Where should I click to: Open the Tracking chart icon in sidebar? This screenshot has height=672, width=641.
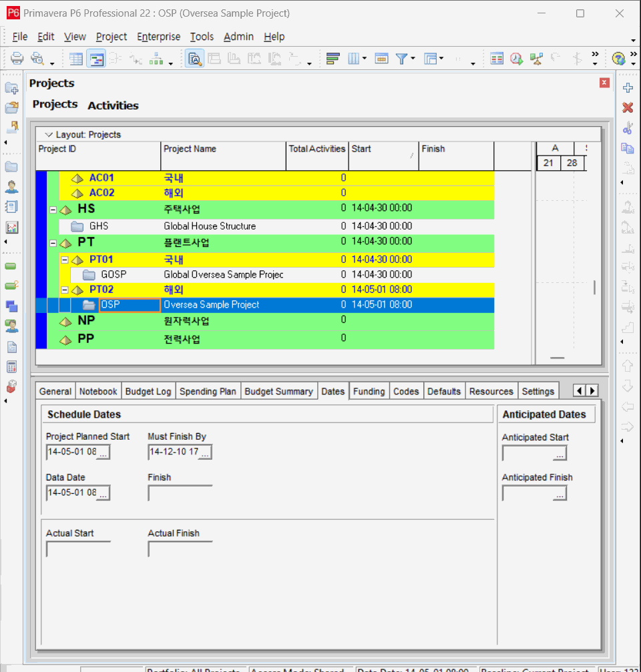point(11,227)
